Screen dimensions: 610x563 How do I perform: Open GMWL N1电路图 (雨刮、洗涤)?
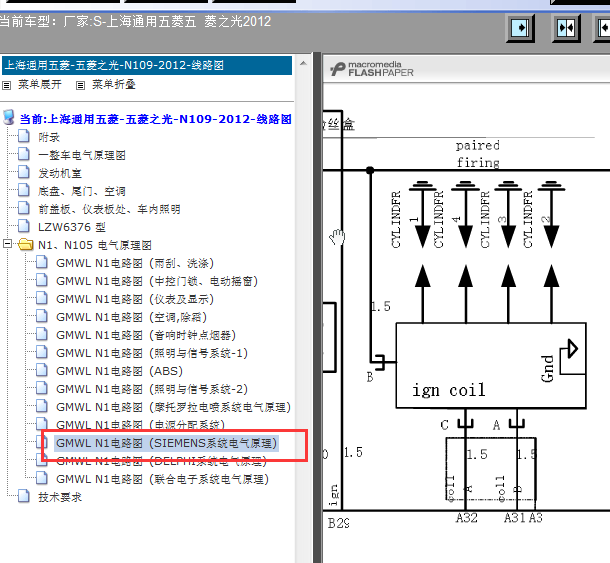(x=135, y=263)
